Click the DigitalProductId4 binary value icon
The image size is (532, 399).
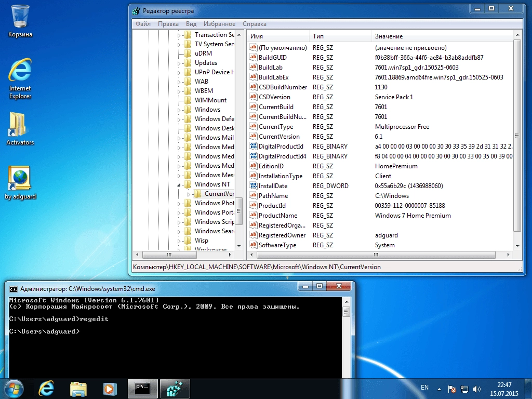(x=254, y=156)
